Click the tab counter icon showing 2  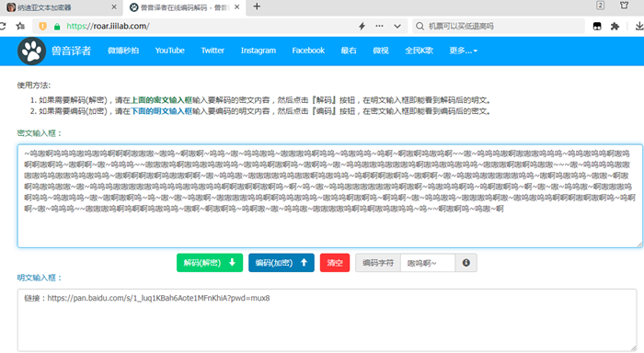[600, 6]
